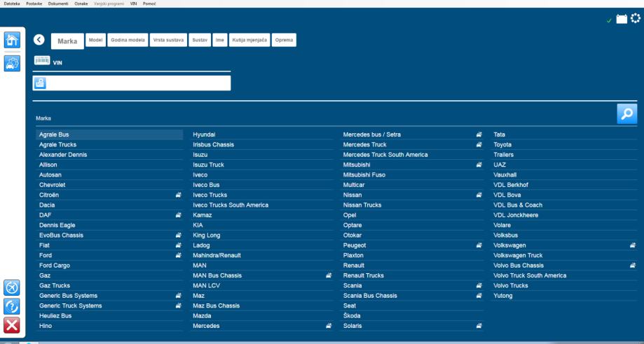Click the green checkmark status icon

[x=609, y=20]
